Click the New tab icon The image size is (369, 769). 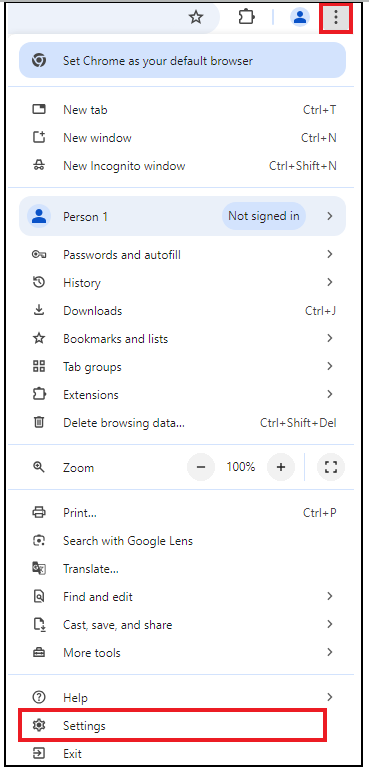39,109
